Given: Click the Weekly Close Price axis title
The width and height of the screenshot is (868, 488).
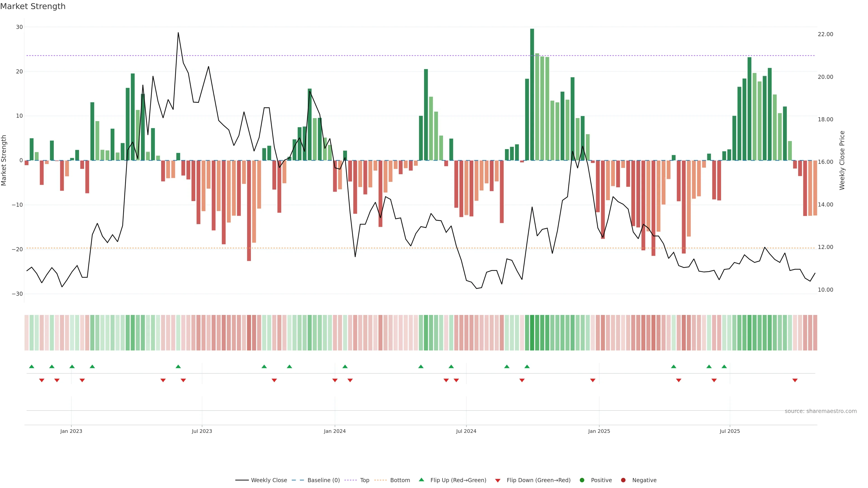Looking at the screenshot, I should [x=842, y=160].
